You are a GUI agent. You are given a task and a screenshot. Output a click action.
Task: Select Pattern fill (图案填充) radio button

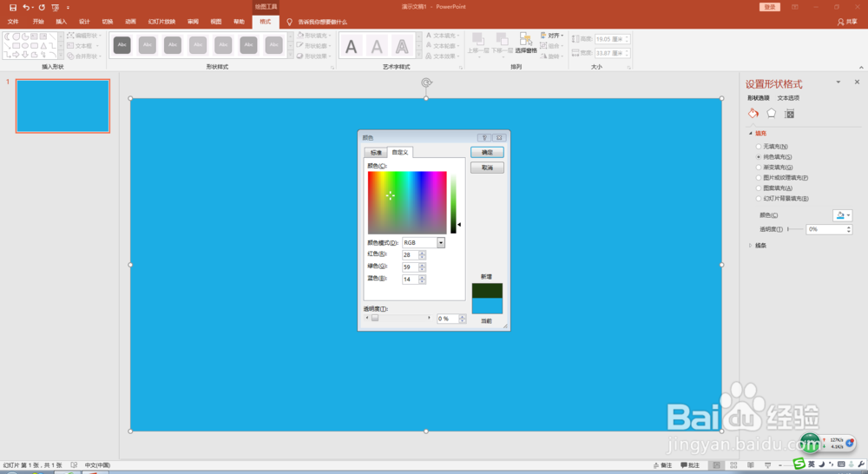(759, 188)
